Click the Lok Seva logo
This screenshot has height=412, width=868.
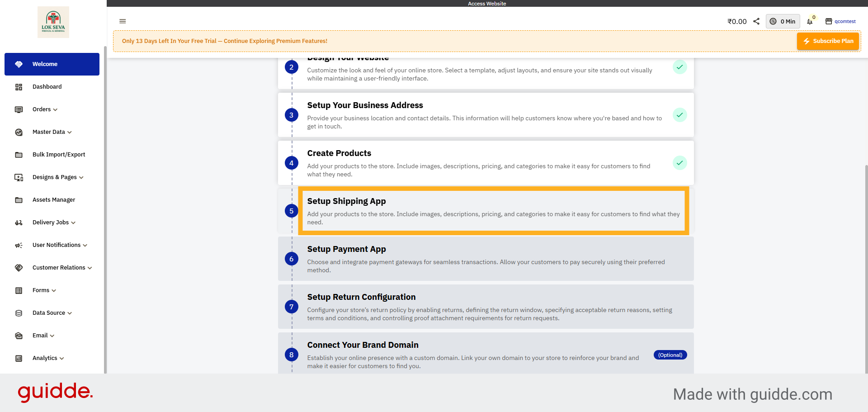(53, 22)
